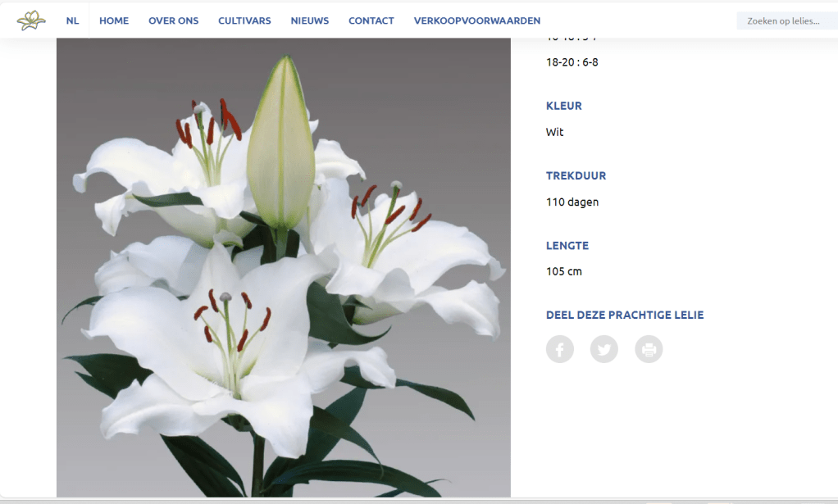Open the OVER ONS page
Image resolution: width=838 pixels, height=504 pixels.
tap(174, 20)
